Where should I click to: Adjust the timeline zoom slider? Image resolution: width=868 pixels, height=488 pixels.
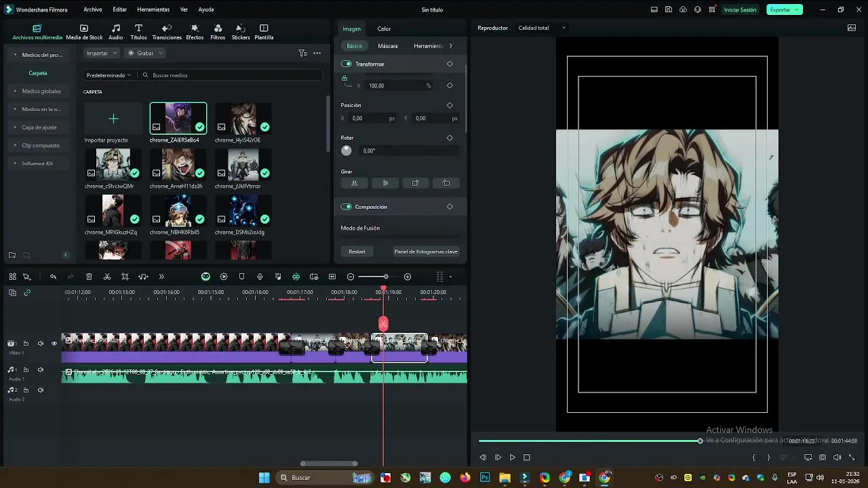pyautogui.click(x=385, y=277)
